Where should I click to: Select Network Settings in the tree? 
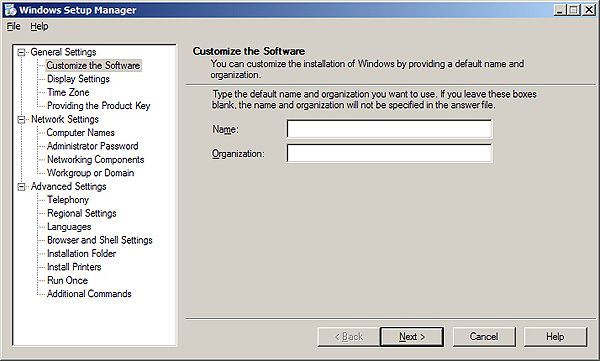click(x=65, y=119)
